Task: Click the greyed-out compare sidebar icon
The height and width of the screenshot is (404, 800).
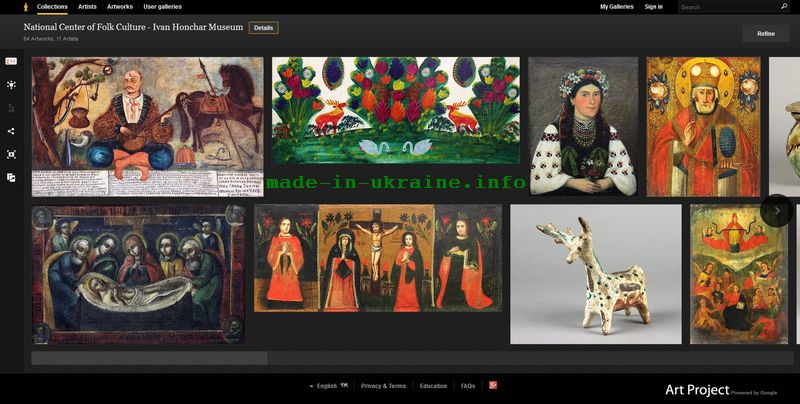Action: click(x=11, y=108)
